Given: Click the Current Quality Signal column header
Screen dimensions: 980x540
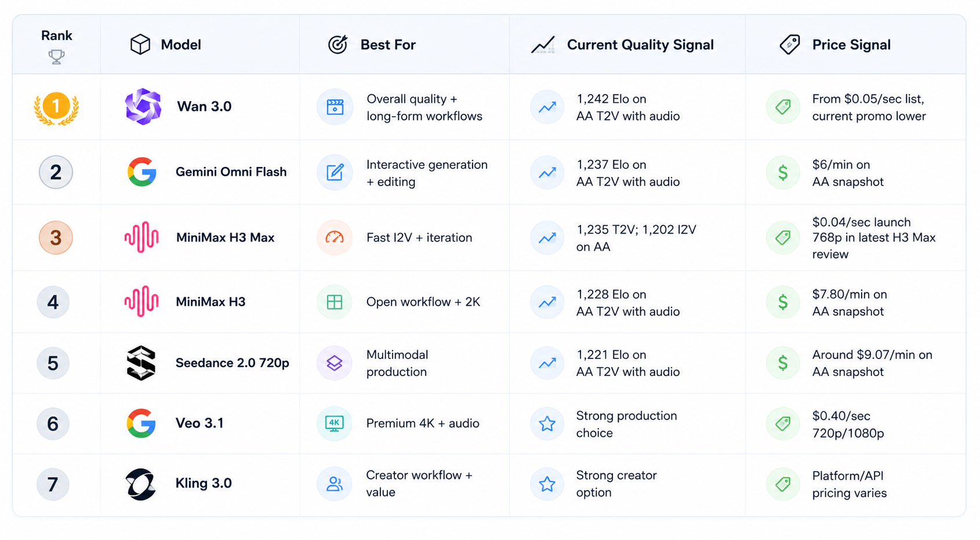Looking at the screenshot, I should coord(640,45).
